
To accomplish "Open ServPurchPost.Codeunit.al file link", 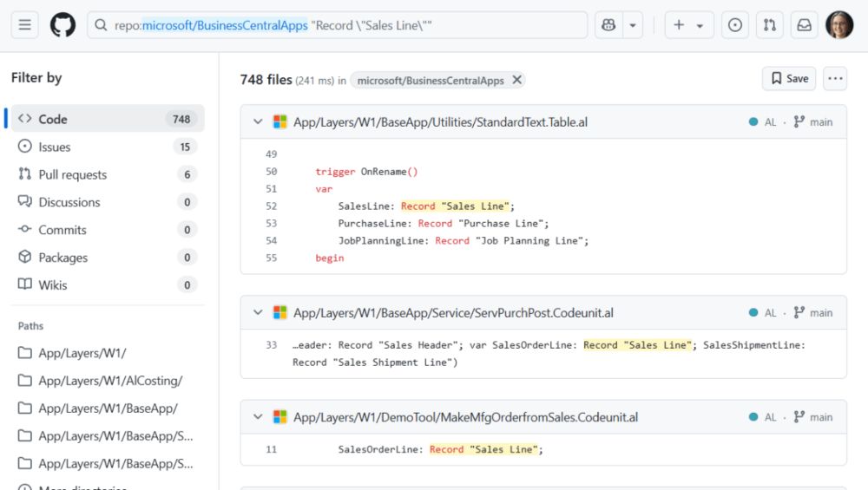I will (x=453, y=313).
